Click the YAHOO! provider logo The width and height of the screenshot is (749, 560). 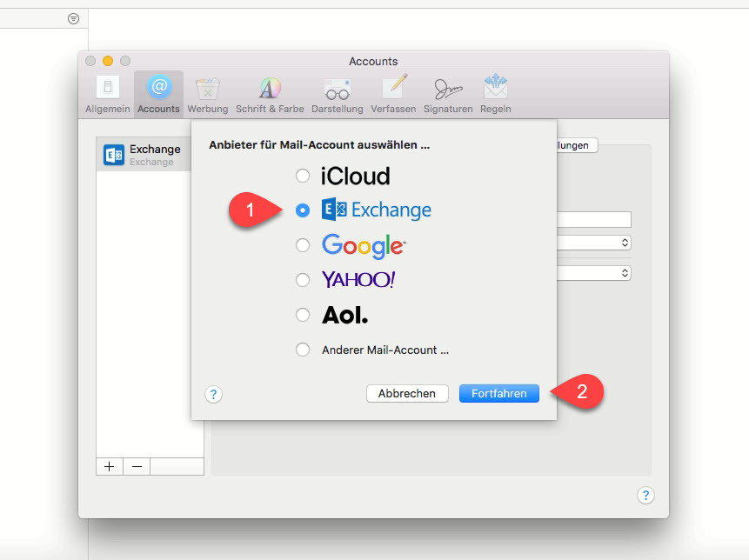pyautogui.click(x=358, y=279)
